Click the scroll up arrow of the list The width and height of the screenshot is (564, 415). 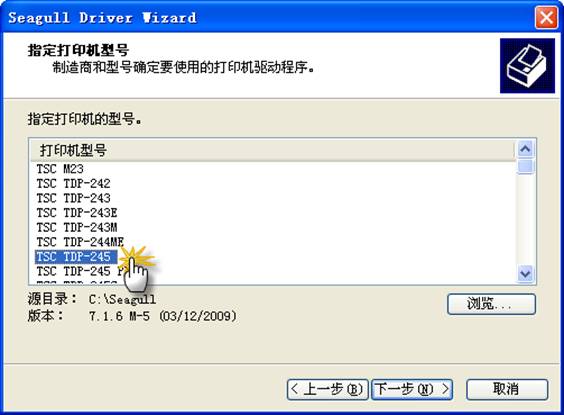[525, 149]
